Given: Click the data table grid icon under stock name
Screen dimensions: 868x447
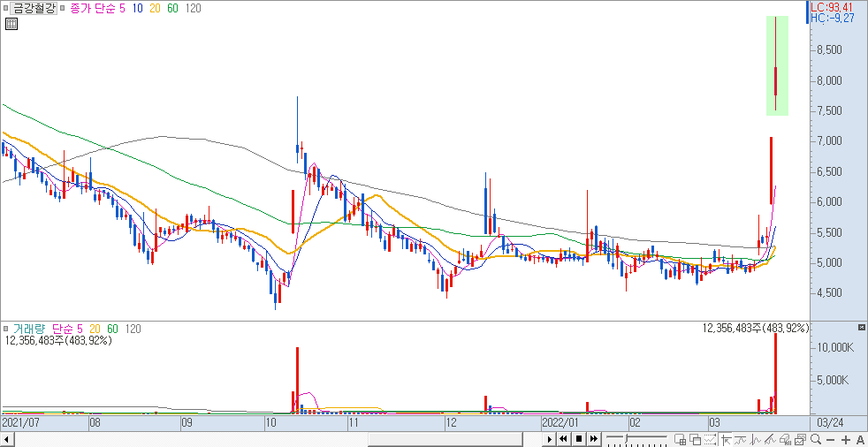Looking at the screenshot, I should pos(11,23).
